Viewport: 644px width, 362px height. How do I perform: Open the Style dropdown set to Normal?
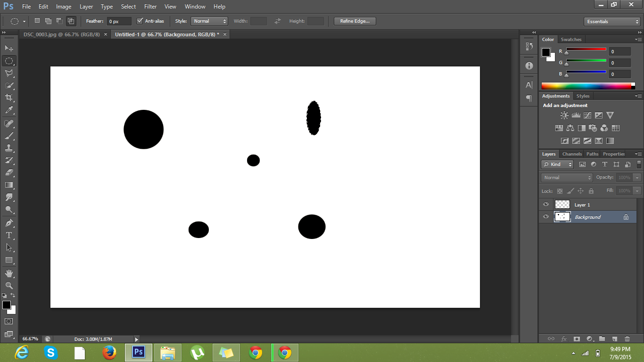tap(209, 21)
